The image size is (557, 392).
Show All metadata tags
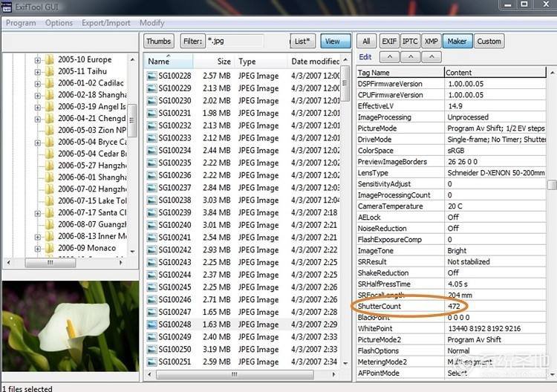tap(366, 41)
